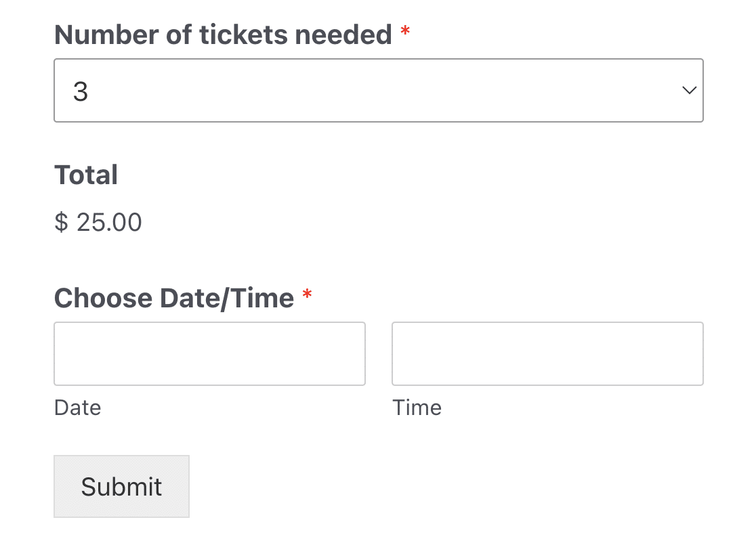Click the dropdown chevron arrow icon
This screenshot has width=756, height=545.
689,90
